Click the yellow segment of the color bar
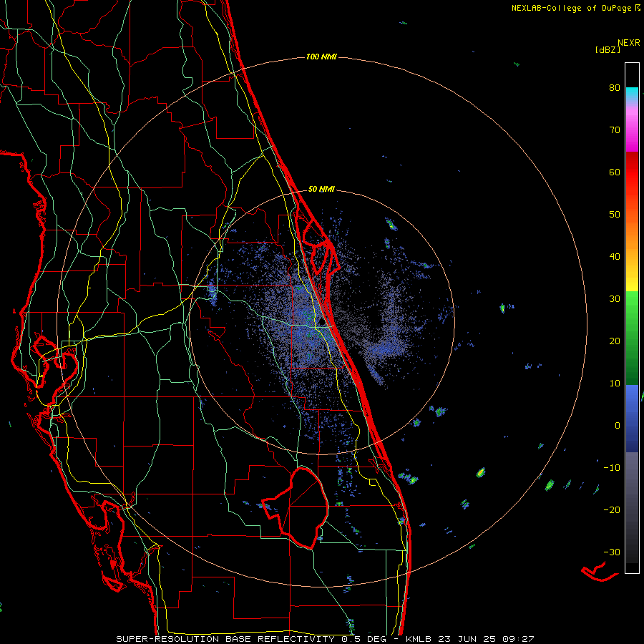 coord(632,279)
